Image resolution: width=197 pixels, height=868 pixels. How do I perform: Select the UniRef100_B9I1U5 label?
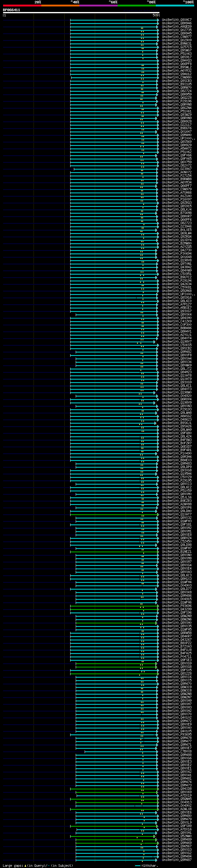click(x=176, y=84)
